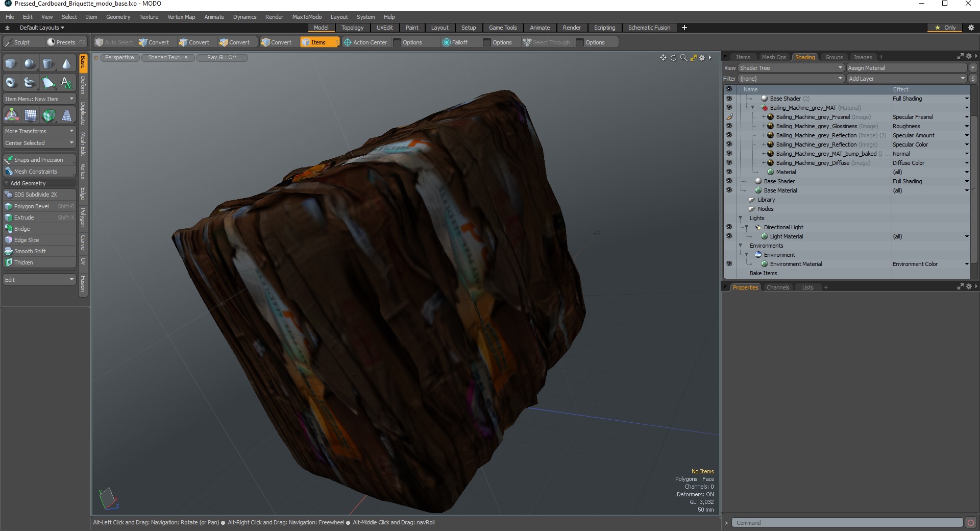Collapse the Lights tree section
This screenshot has height=531, width=980.
tap(741, 218)
